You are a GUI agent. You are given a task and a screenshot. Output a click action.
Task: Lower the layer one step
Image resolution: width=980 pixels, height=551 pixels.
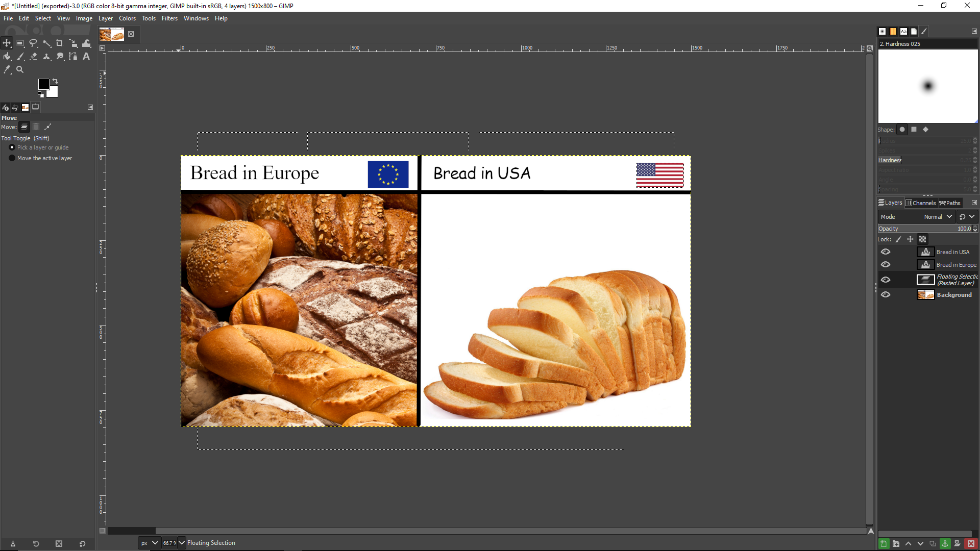(x=920, y=544)
